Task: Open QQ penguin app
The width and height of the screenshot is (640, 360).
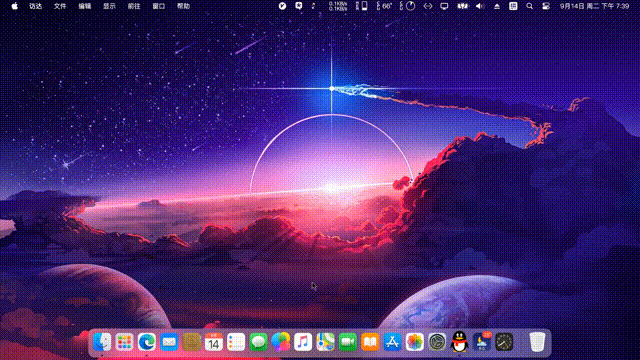Action: 460,342
